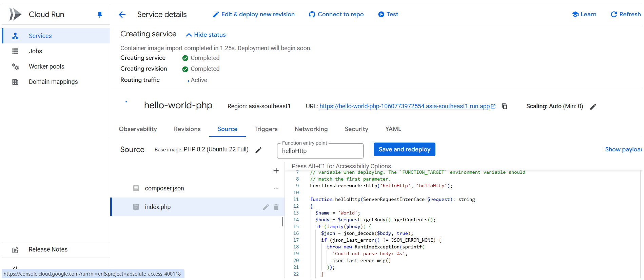Click the Domain mappings grid icon
The height and width of the screenshot is (280, 644).
pos(15,82)
